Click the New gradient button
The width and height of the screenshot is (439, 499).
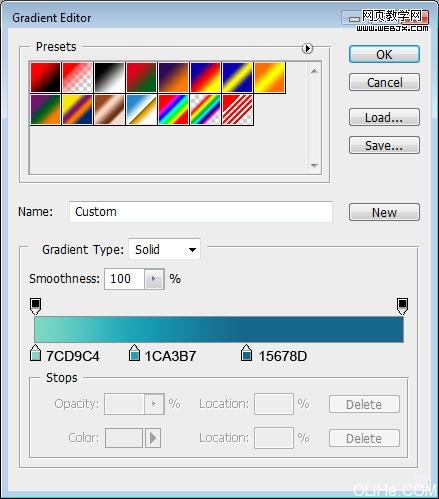pyautogui.click(x=384, y=212)
